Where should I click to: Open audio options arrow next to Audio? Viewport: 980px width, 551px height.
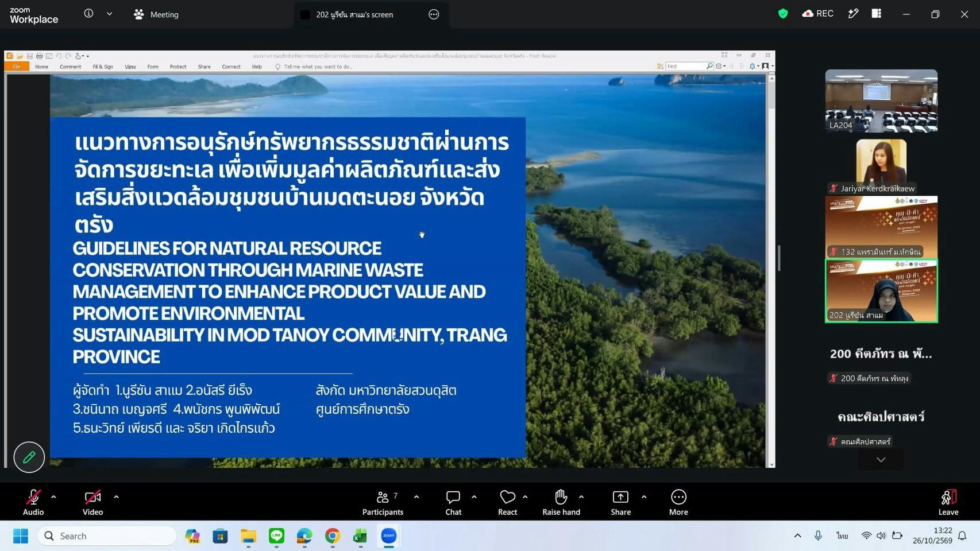53,497
